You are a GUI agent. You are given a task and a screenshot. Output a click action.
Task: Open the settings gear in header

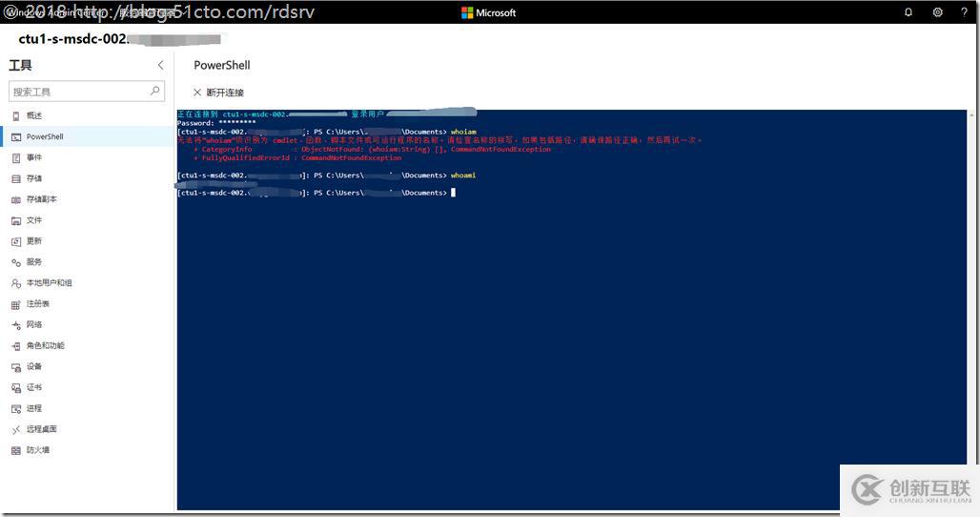coord(937,11)
